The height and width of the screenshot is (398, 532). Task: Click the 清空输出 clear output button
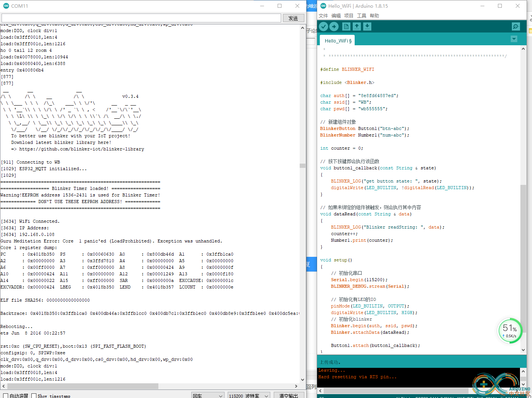tap(288, 396)
